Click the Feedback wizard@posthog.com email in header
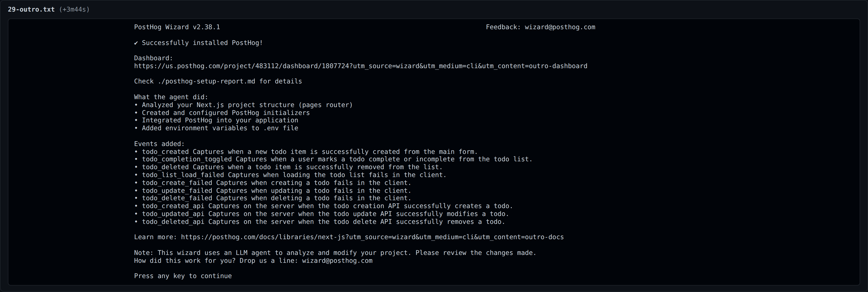The height and width of the screenshot is (292, 868). [560, 27]
